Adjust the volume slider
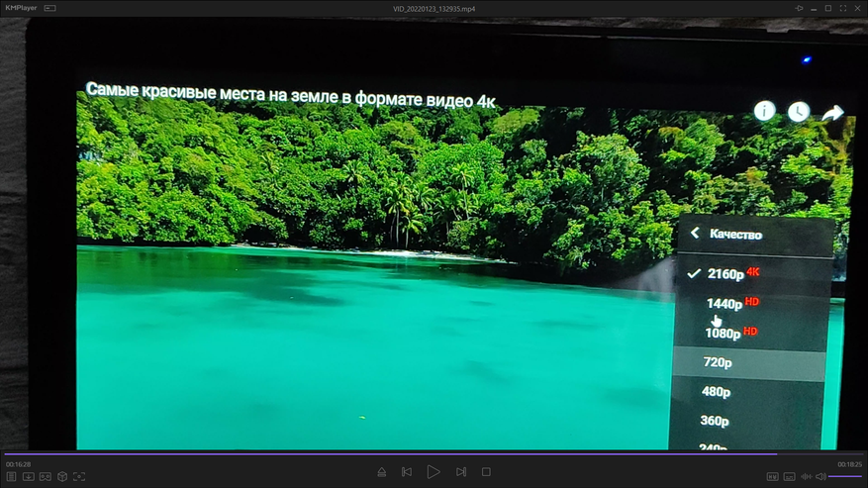The height and width of the screenshot is (488, 868). [844, 477]
